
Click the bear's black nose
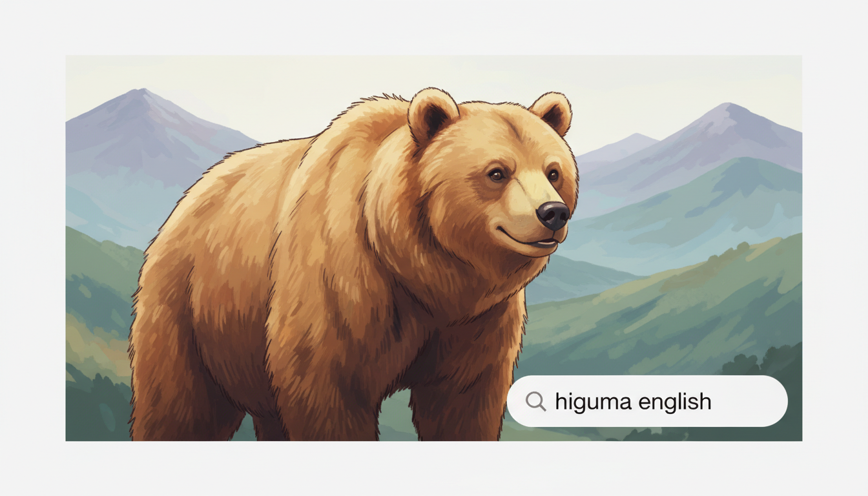(x=553, y=215)
